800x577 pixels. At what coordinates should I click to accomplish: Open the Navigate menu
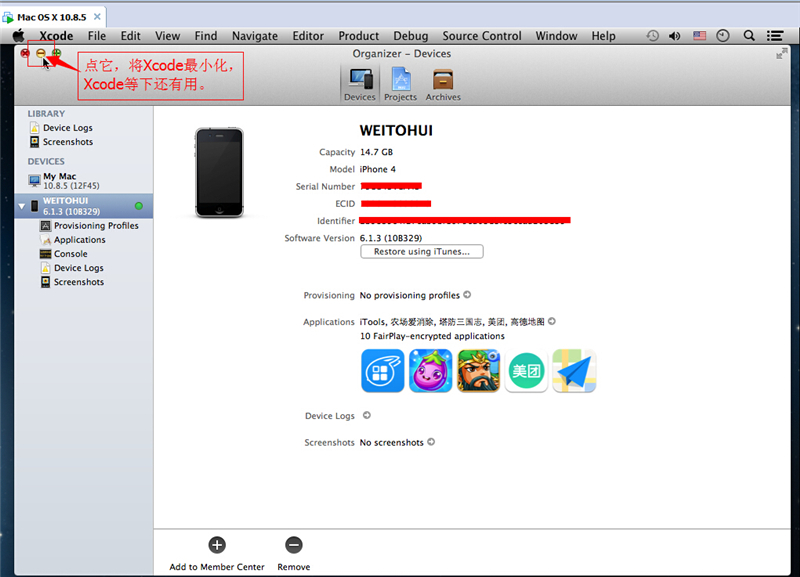[x=255, y=36]
